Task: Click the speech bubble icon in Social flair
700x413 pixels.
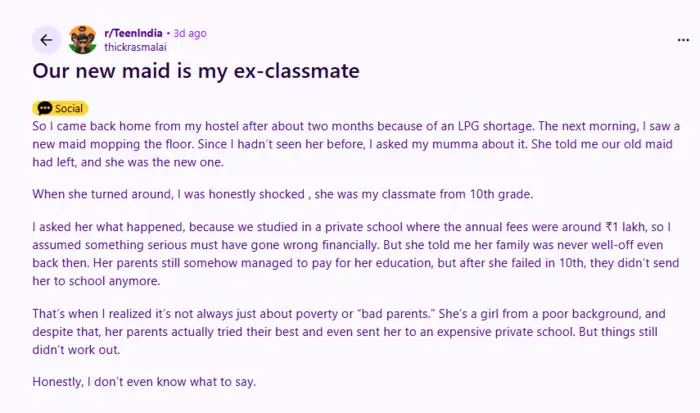Action: (44, 108)
